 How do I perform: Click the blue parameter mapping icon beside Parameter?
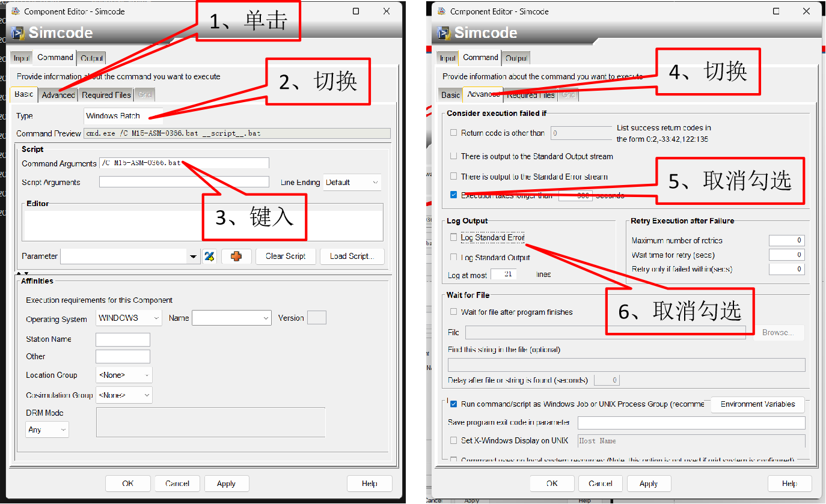209,257
